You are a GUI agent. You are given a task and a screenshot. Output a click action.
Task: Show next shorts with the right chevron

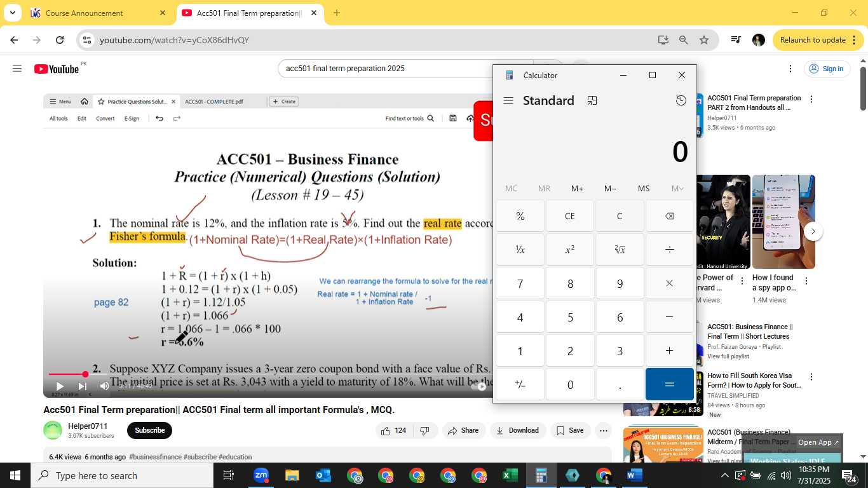pos(813,231)
